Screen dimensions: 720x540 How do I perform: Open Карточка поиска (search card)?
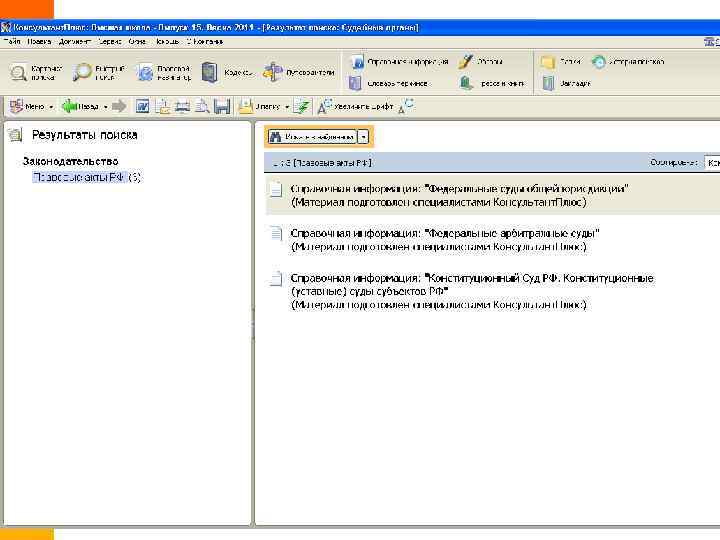(x=36, y=73)
